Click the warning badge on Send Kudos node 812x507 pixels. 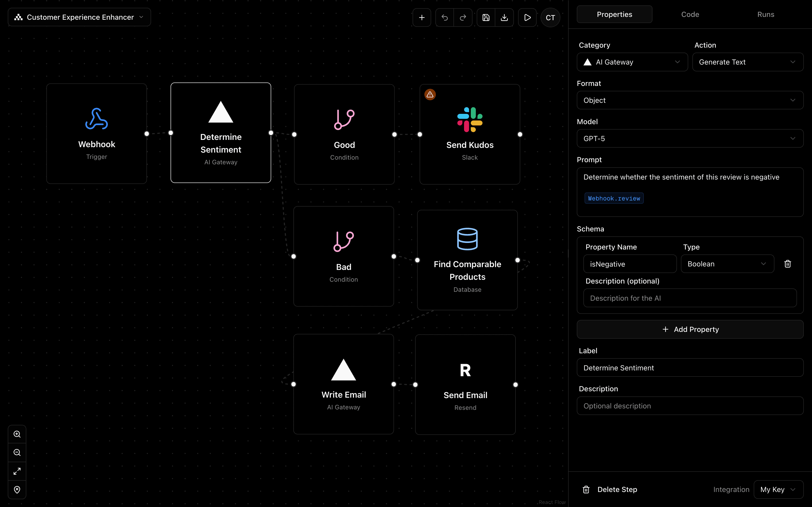[x=430, y=94]
